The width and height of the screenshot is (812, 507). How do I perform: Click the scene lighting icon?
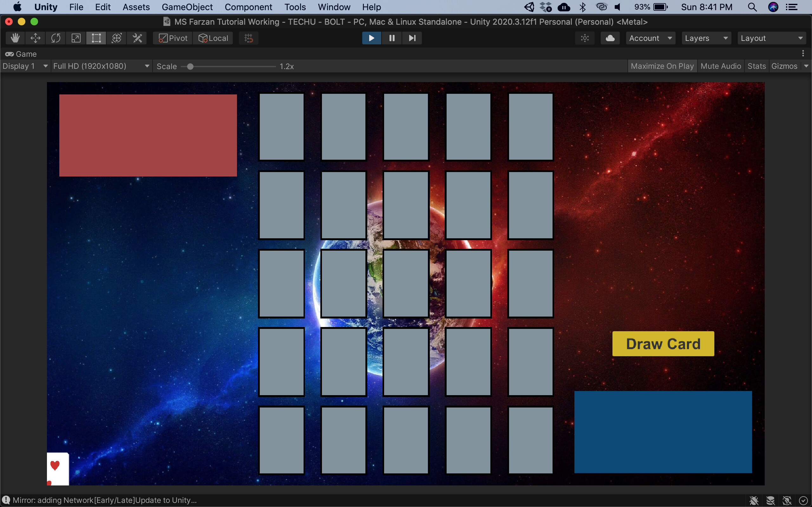pos(585,38)
